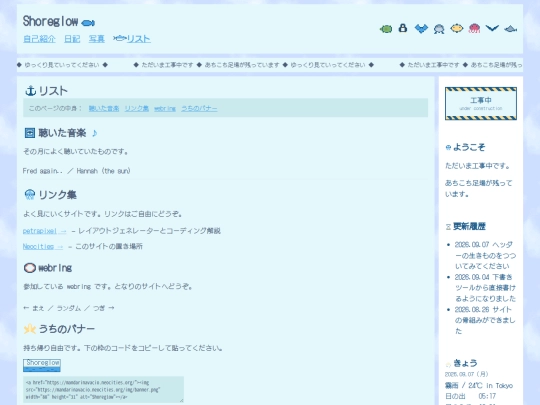Click the 2026.09.04 update history entry
The width and height of the screenshot is (540, 405).
tap(485, 288)
